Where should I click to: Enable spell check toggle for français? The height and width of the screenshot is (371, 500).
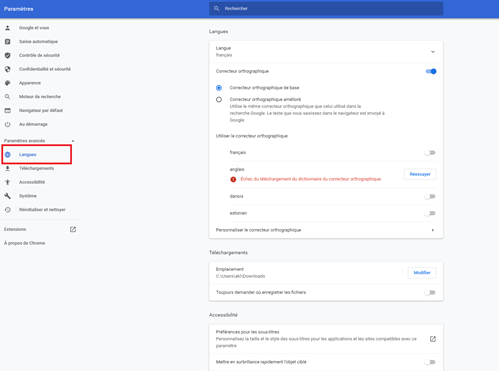pos(430,153)
